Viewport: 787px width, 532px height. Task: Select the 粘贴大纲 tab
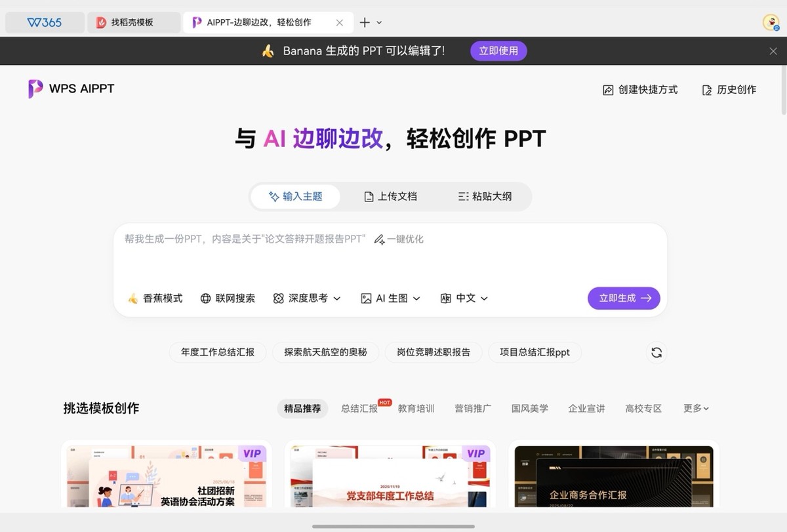tap(484, 196)
